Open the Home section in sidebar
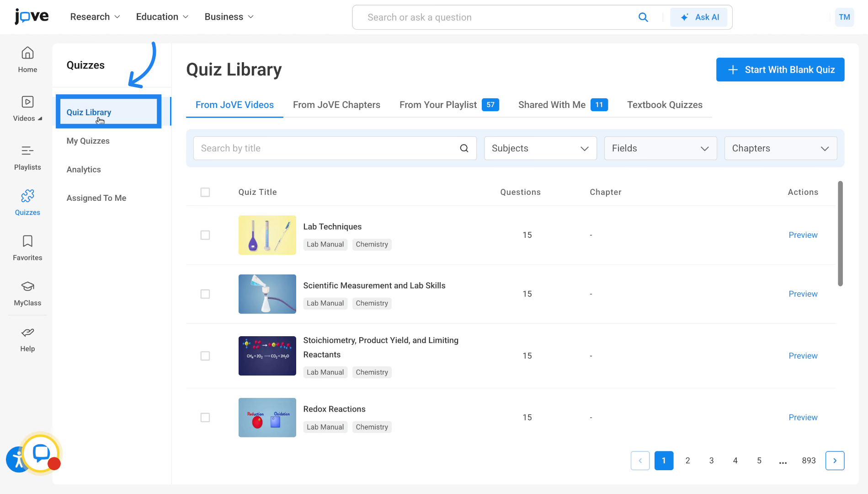Screen dimensions: 868x494 pyautogui.click(x=27, y=59)
